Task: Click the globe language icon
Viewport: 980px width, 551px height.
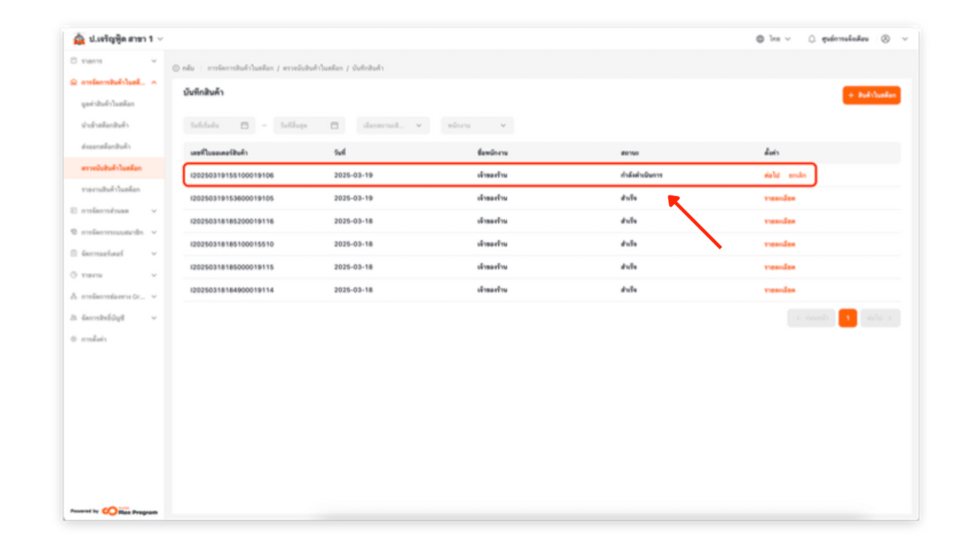Action: (760, 39)
